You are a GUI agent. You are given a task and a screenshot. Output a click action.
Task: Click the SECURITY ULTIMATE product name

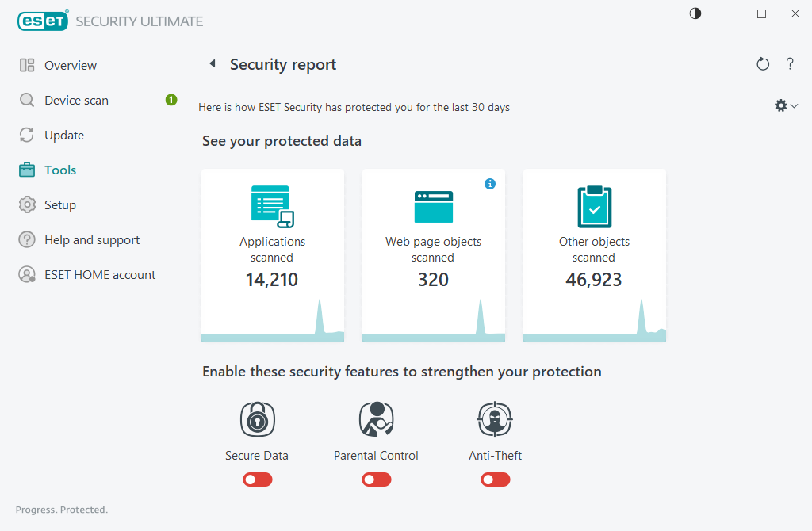pyautogui.click(x=140, y=21)
